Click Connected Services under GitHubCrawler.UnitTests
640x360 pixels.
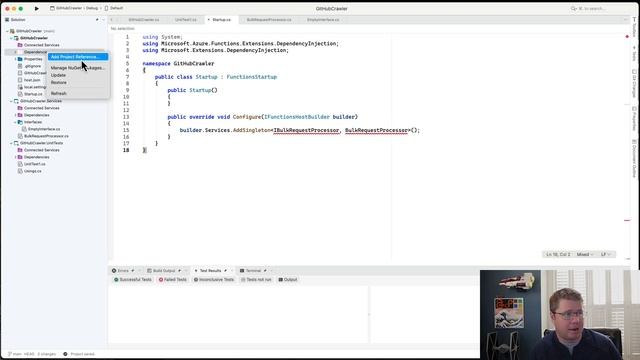(42, 150)
